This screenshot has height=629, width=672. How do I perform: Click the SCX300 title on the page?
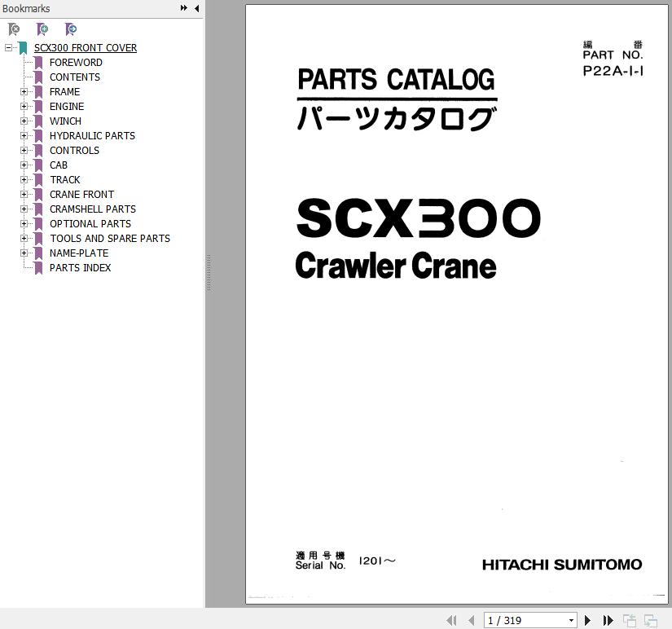click(419, 218)
